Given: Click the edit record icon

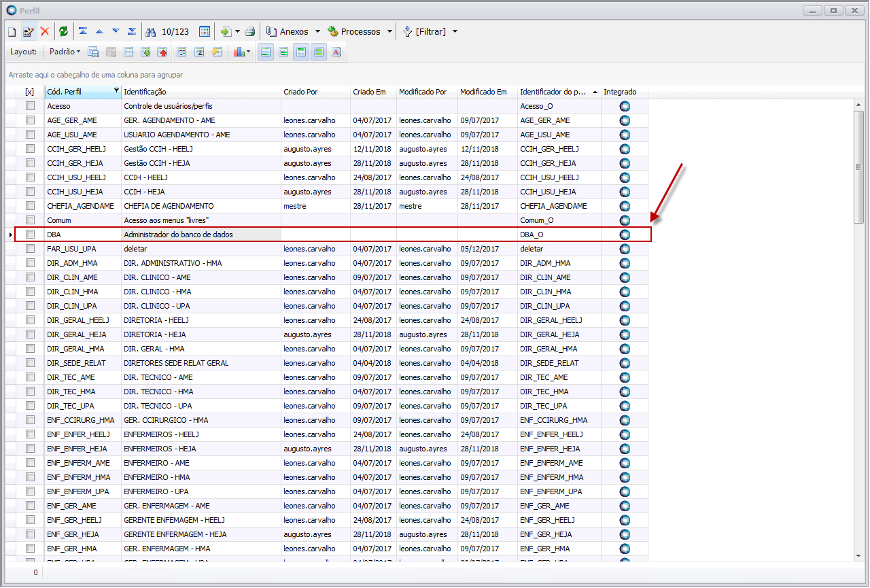Looking at the screenshot, I should (x=29, y=31).
